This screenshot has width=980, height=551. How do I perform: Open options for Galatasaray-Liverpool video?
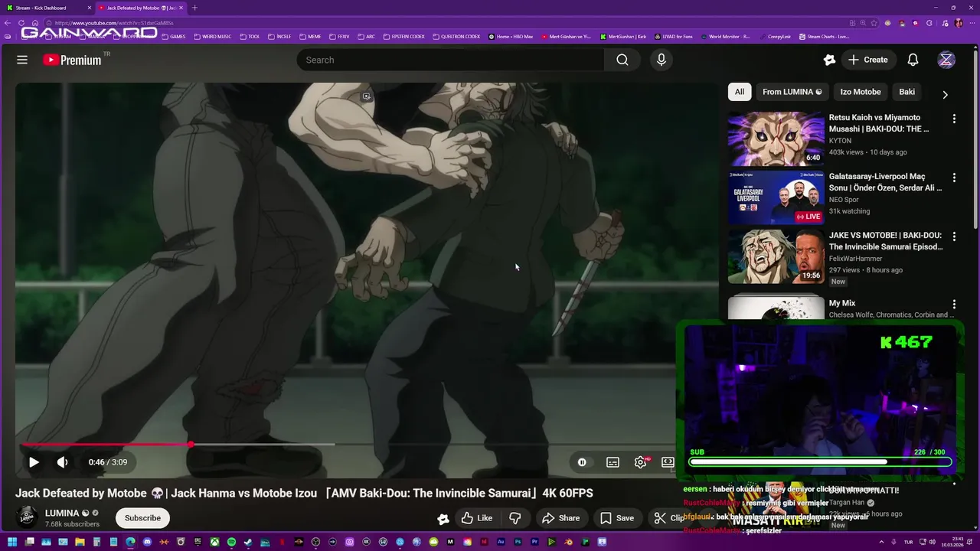[x=954, y=178]
